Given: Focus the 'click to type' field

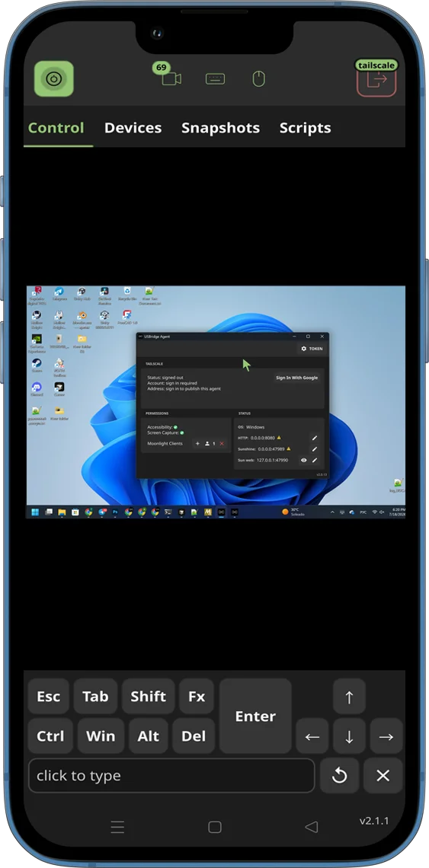Looking at the screenshot, I should click(x=171, y=776).
